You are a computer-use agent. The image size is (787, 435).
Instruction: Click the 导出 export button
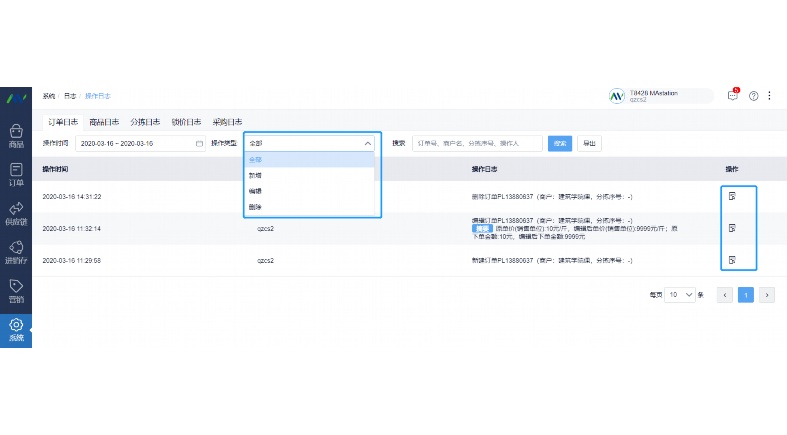589,143
